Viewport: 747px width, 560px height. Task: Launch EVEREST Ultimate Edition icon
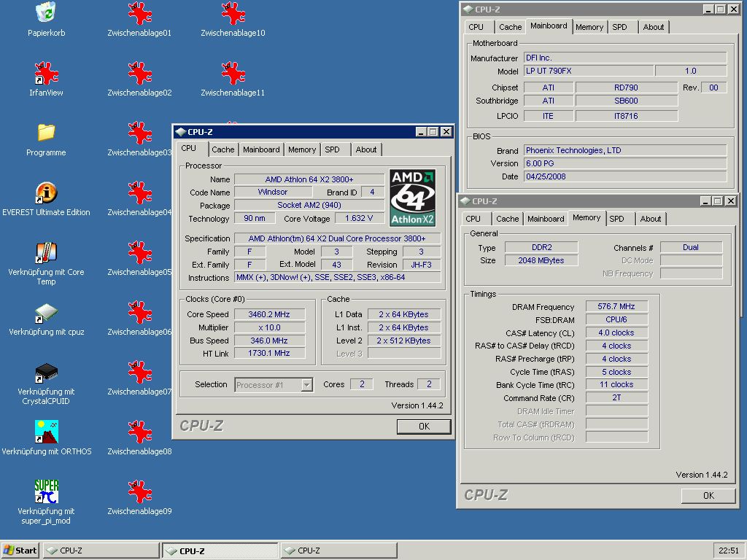[46, 192]
